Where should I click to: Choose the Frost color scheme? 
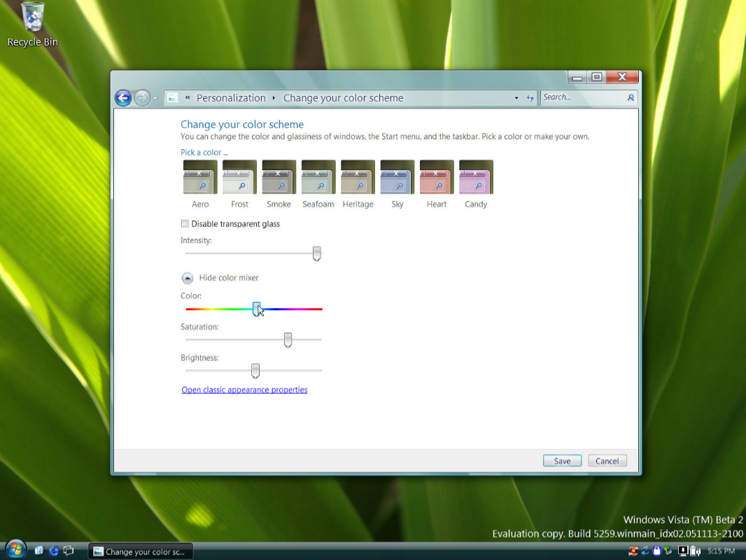[x=239, y=177]
